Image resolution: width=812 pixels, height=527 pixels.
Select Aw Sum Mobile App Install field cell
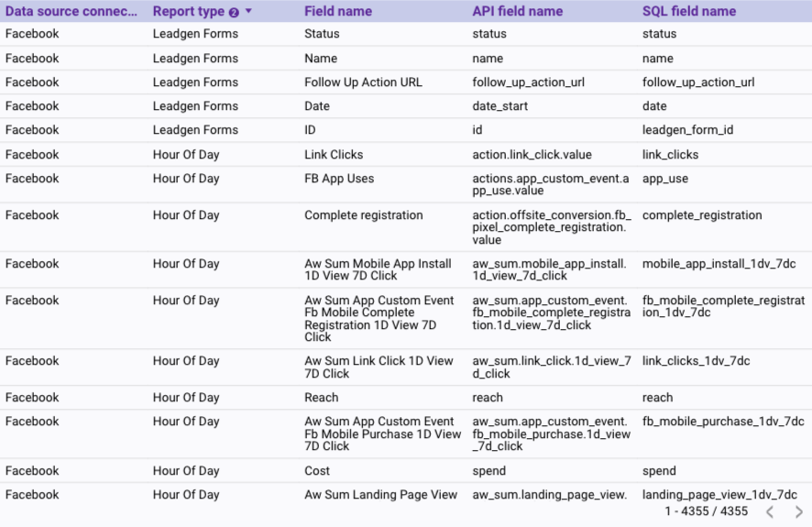(378, 269)
